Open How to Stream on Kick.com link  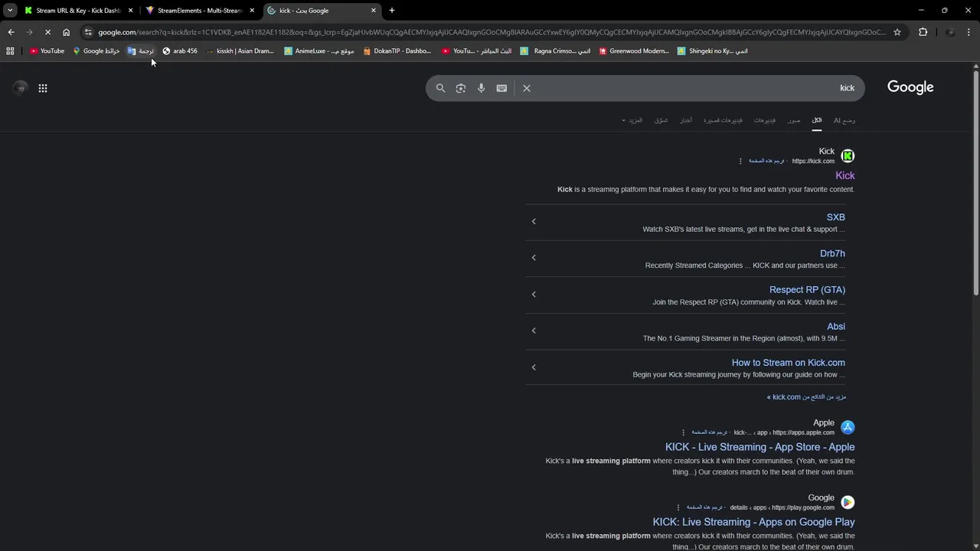[x=789, y=363]
